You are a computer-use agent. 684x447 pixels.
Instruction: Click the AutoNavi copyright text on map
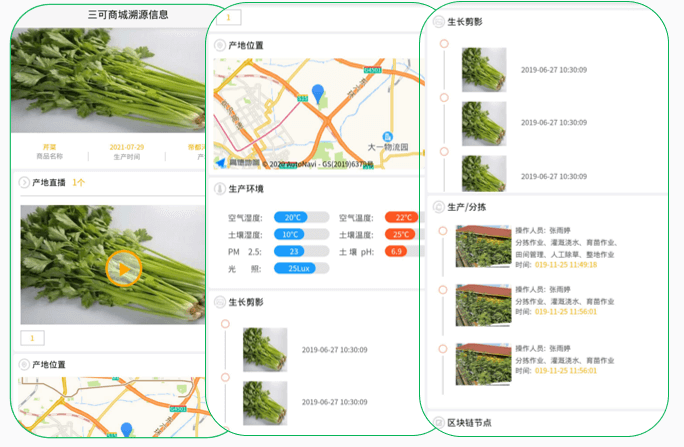[x=318, y=164]
